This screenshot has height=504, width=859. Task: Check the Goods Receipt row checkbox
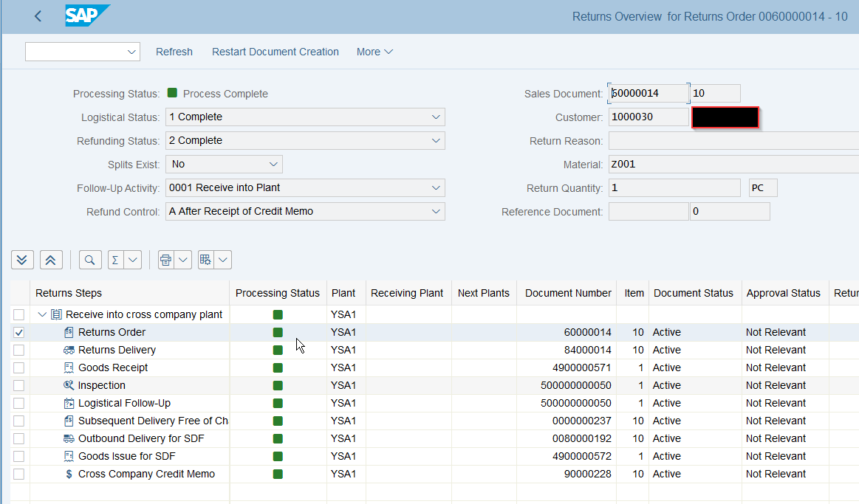(18, 367)
